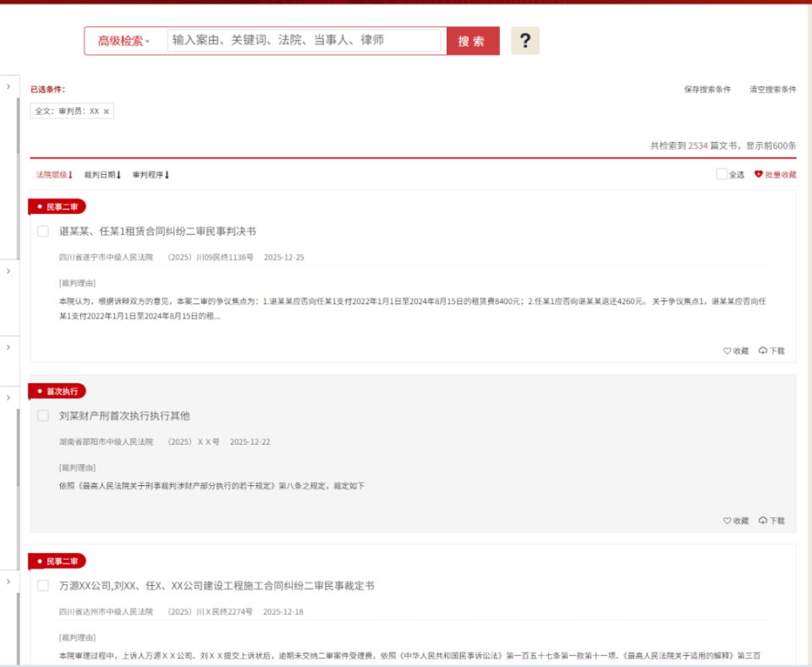Screen dimensions: 812x667
Task: Click the question mark help icon
Action: (x=525, y=40)
